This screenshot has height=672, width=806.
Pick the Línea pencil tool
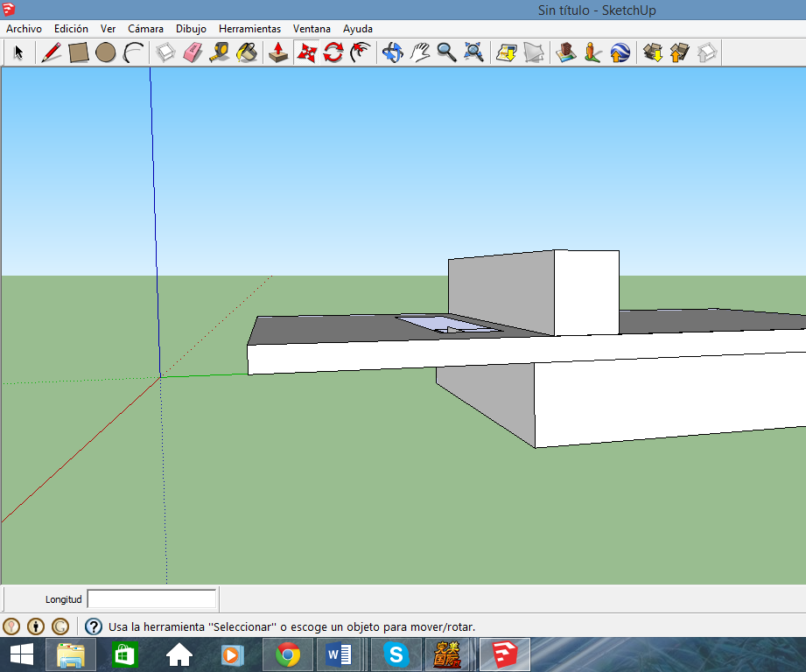point(50,52)
